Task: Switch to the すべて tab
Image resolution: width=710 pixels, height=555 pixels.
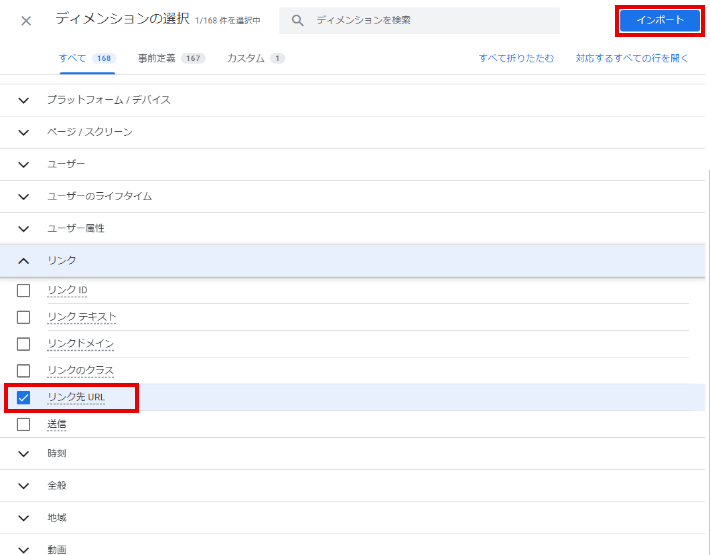Action: (87, 58)
